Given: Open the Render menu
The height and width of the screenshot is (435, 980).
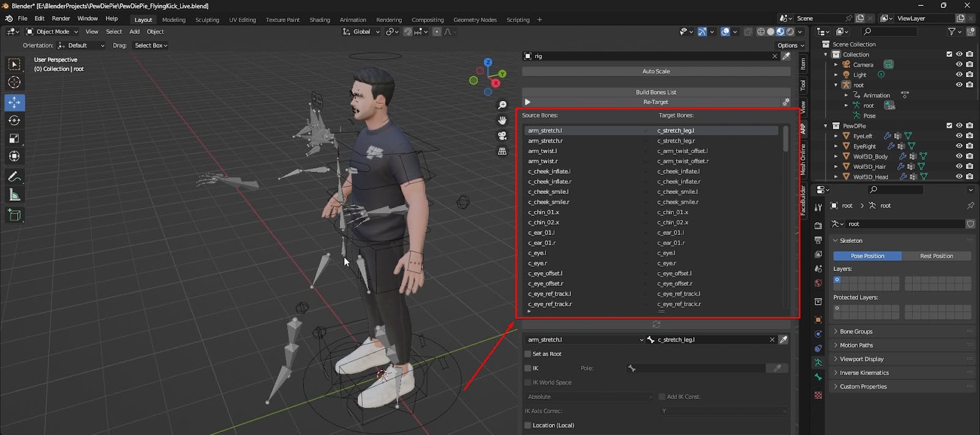Looking at the screenshot, I should click(x=61, y=18).
